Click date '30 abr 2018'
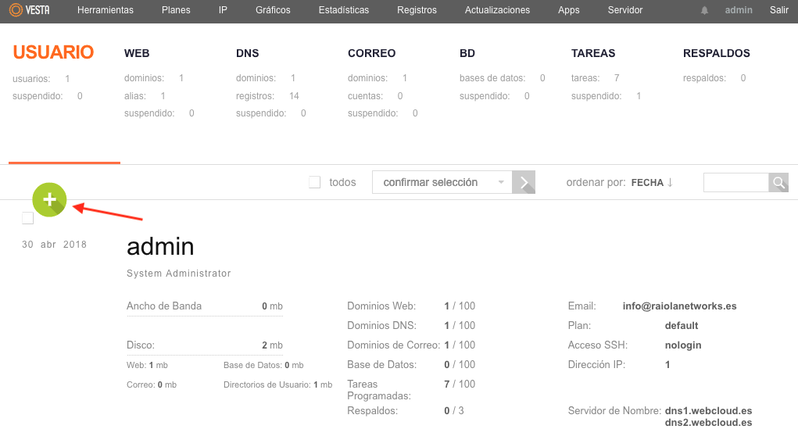This screenshot has width=798, height=447. tap(54, 244)
